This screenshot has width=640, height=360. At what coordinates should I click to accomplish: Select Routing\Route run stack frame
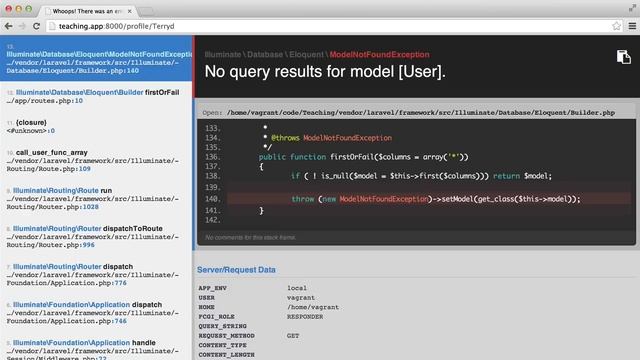coord(96,198)
